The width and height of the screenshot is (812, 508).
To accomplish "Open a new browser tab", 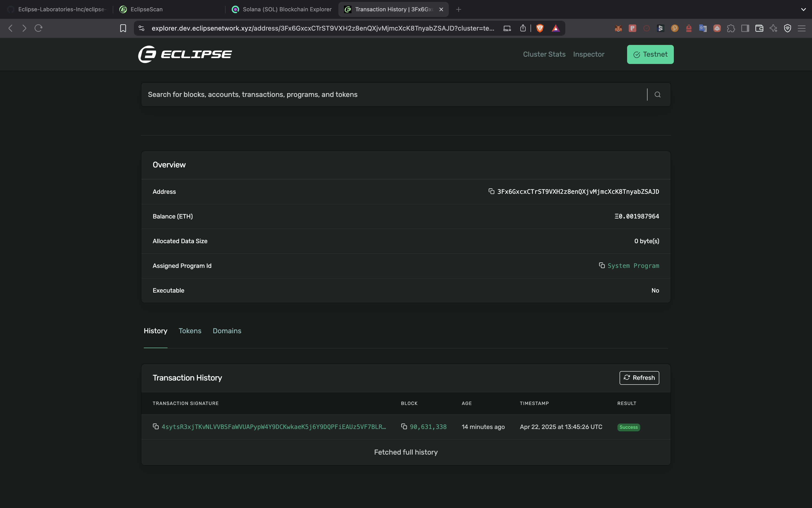I will [x=459, y=9].
